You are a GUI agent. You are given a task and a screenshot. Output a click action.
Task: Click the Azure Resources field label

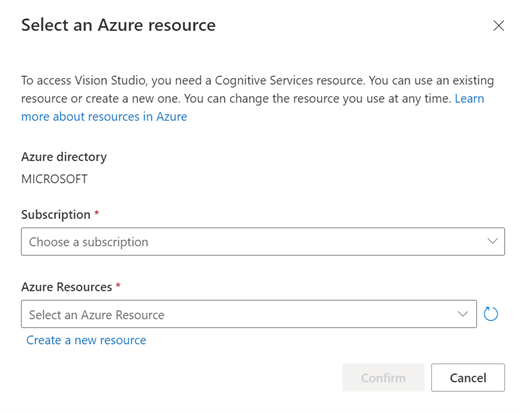point(66,287)
